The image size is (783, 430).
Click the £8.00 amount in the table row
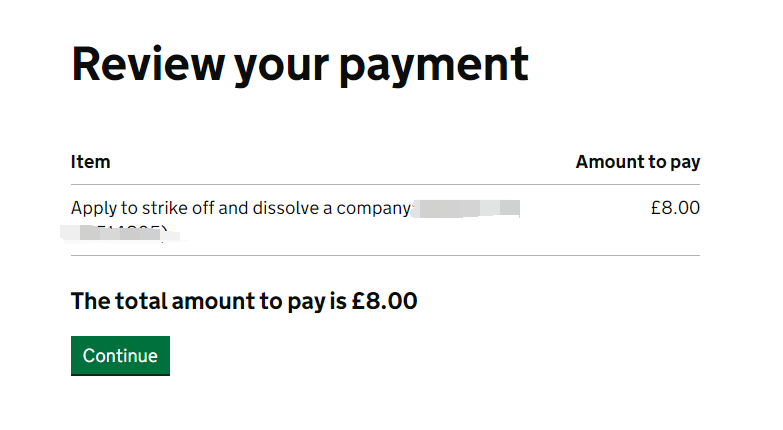pyautogui.click(x=675, y=209)
